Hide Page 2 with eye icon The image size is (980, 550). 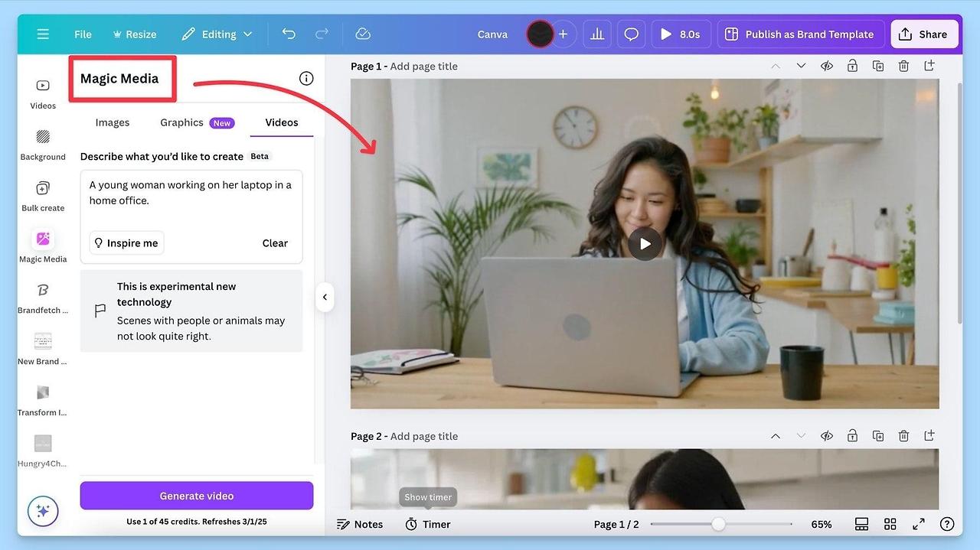[x=827, y=436]
